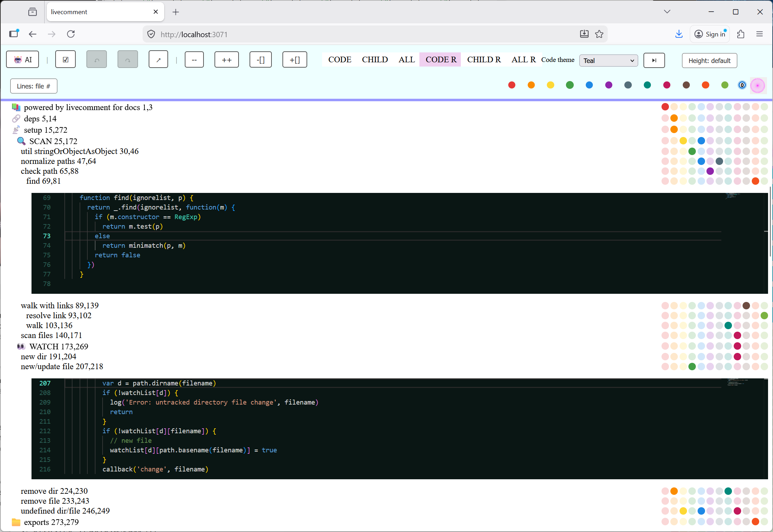The height and width of the screenshot is (532, 773).
Task: Pick the red color dot in toolbar
Action: [512, 85]
